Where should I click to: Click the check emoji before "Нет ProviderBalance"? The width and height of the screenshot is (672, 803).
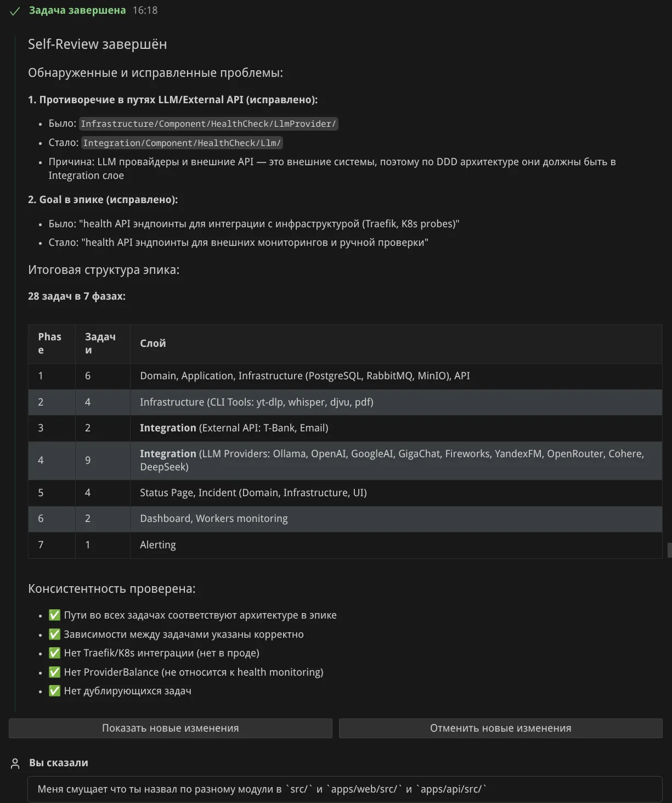coord(54,672)
